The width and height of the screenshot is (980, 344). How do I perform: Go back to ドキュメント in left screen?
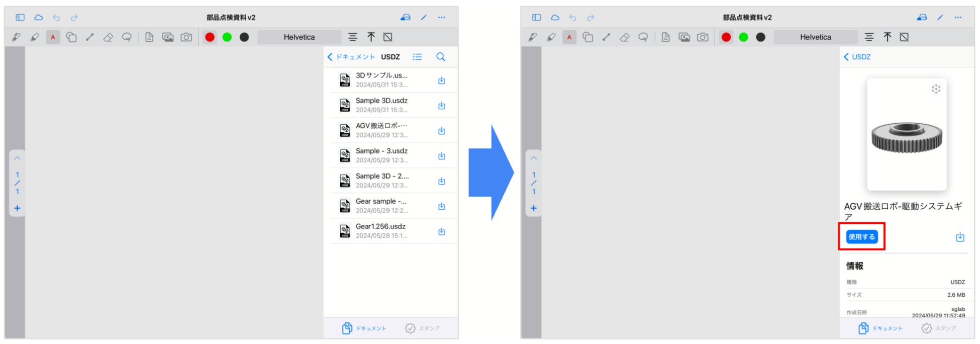point(351,57)
